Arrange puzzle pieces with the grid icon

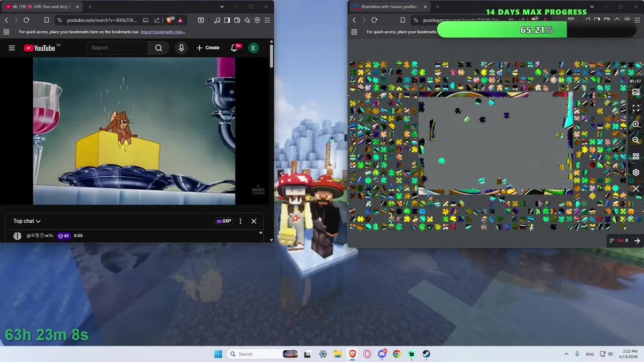[x=636, y=156]
